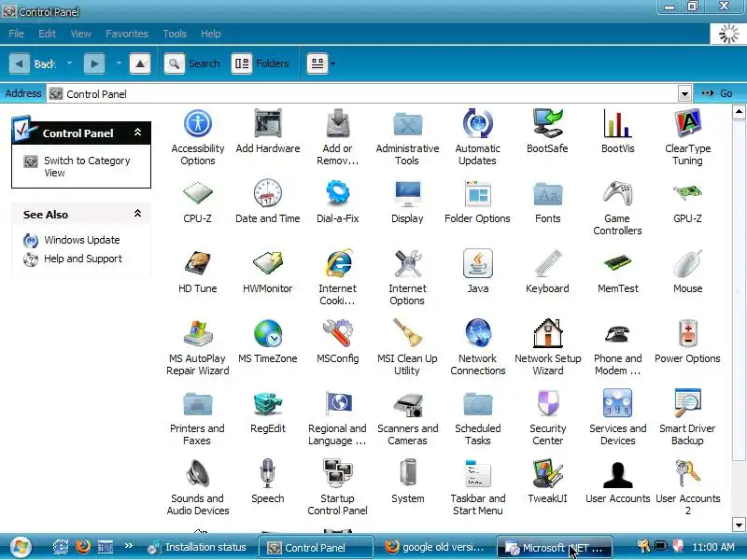747x560 pixels.
Task: Launch the BootVis icon
Action: tap(618, 123)
